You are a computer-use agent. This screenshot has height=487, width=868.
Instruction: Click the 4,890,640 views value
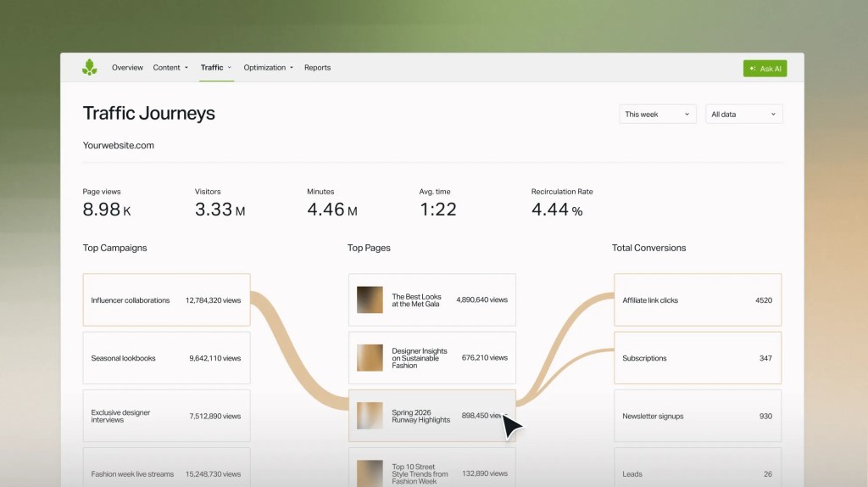coord(481,299)
